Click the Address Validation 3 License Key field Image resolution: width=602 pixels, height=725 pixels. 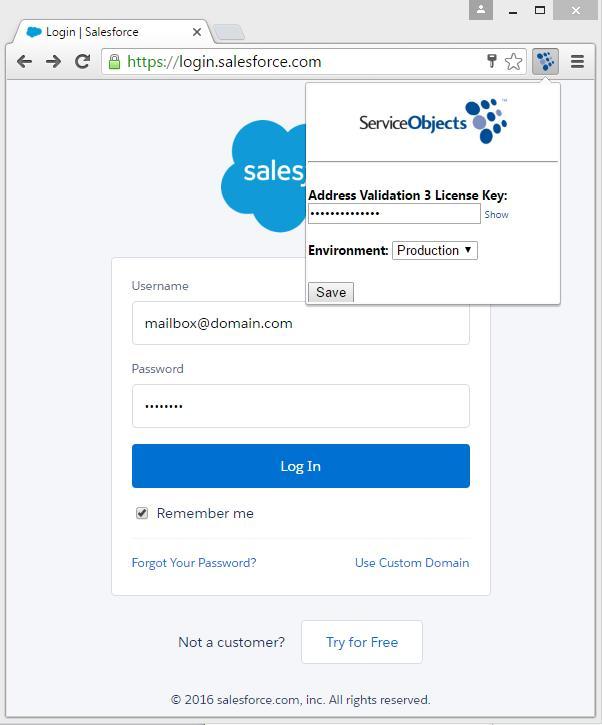tap(394, 214)
